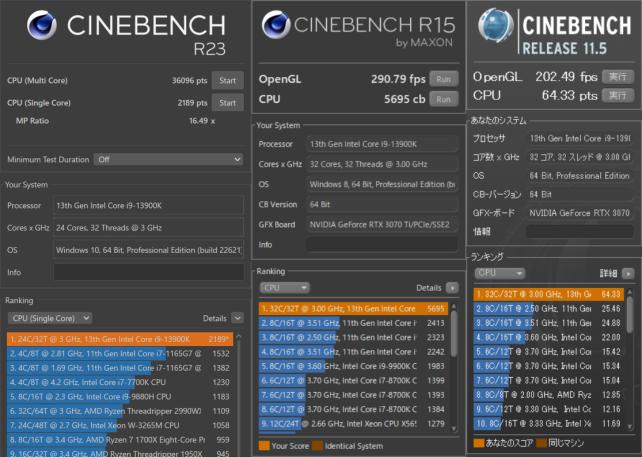Run the OpenGL test in Cinebench 11.5
The height and width of the screenshot is (457, 642).
pos(618,77)
